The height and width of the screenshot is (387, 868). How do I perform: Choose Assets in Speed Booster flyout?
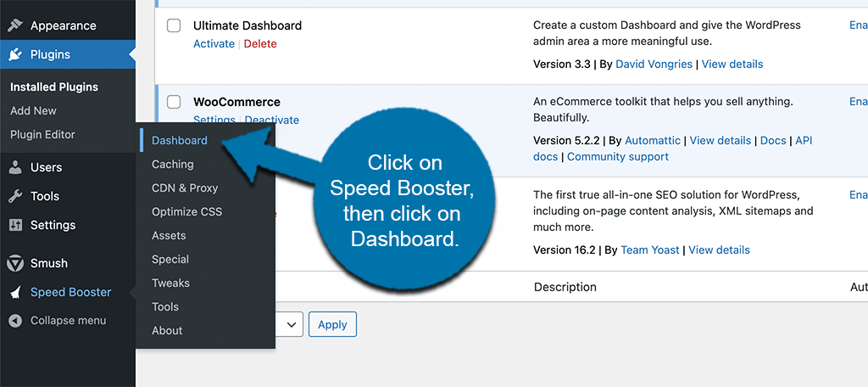tap(169, 236)
